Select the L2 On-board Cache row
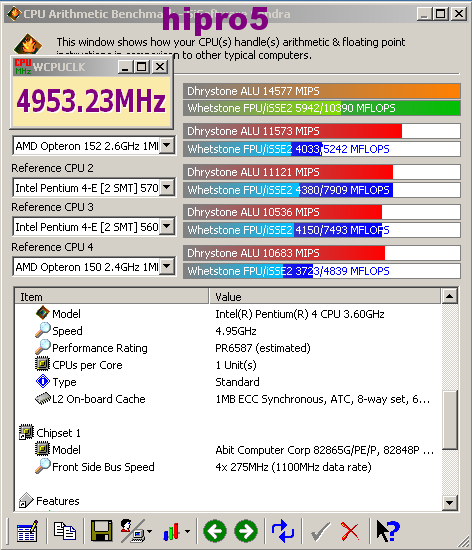This screenshot has width=472, height=550. pyautogui.click(x=228, y=399)
